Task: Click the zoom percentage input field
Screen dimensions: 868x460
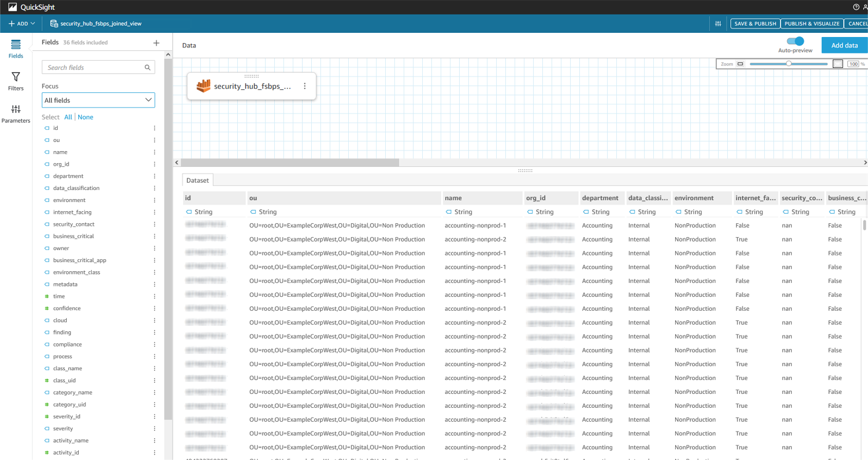Action: [x=853, y=63]
